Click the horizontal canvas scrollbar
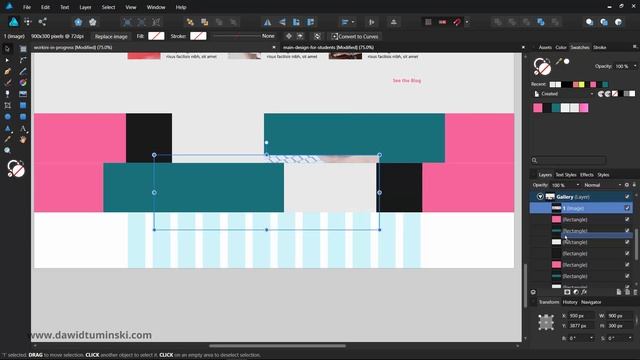The height and width of the screenshot is (360, 640). tap(277, 346)
